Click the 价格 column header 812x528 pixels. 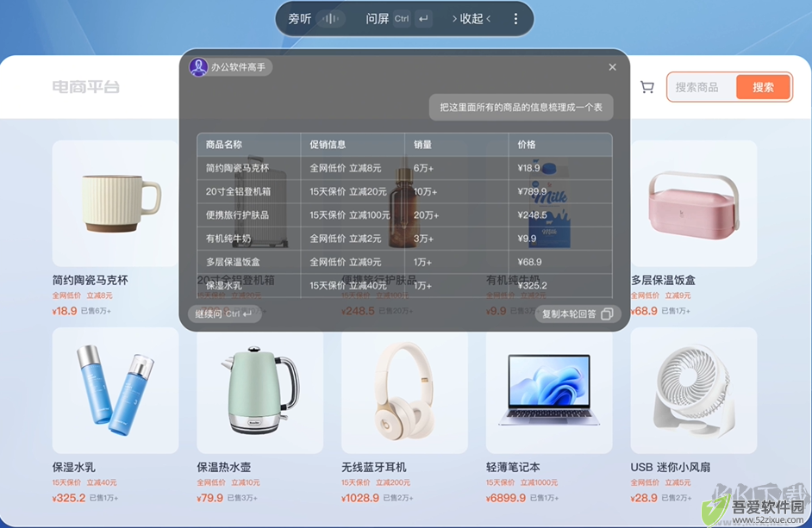click(527, 145)
